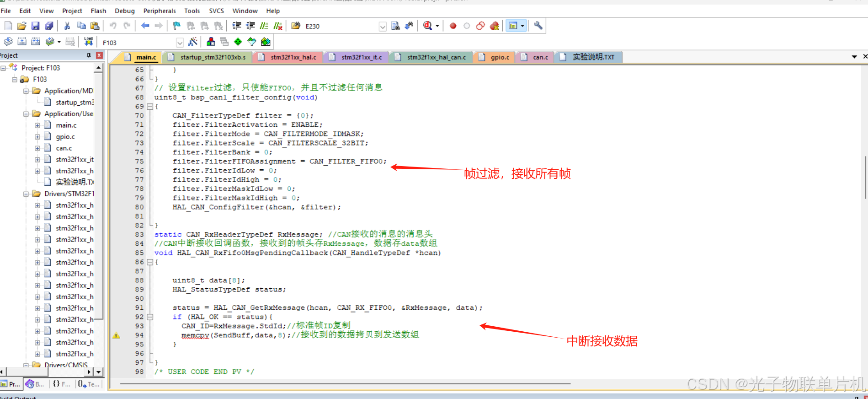868x399 pixels.
Task: Create a new file with toolbar icon
Action: pos(8,26)
